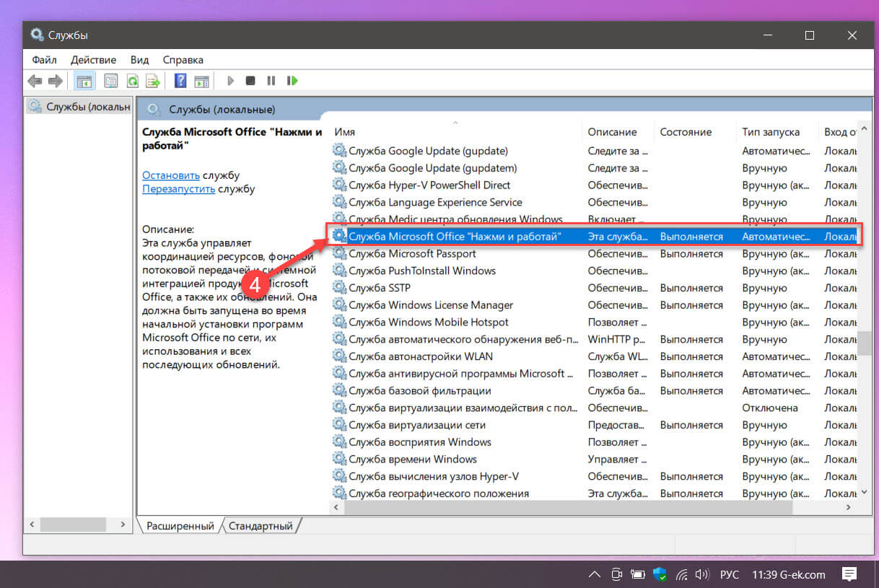Switch to the Расширенный tab
Screen dimensions: 879x588
180,526
